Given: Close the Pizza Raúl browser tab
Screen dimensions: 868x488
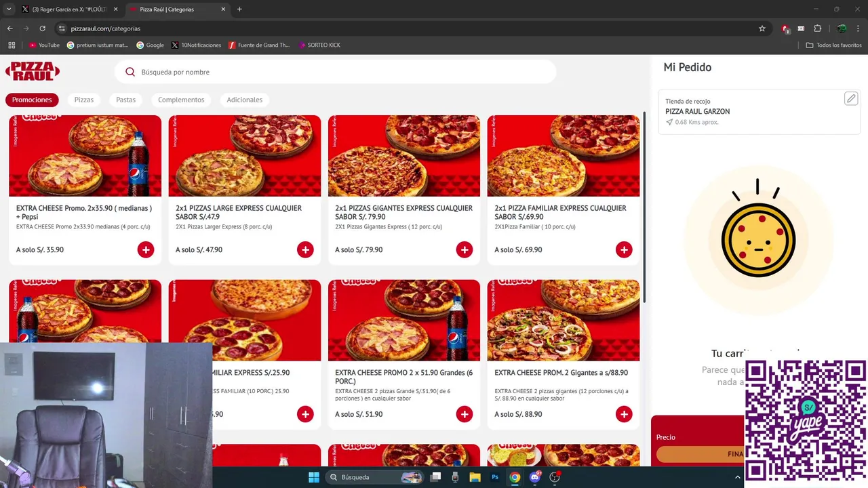Looking at the screenshot, I should point(223,9).
